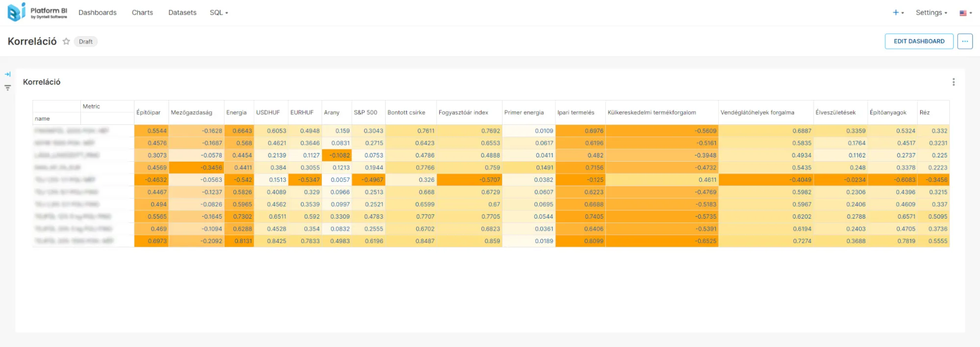Expand the SQL menu

pyautogui.click(x=219, y=13)
